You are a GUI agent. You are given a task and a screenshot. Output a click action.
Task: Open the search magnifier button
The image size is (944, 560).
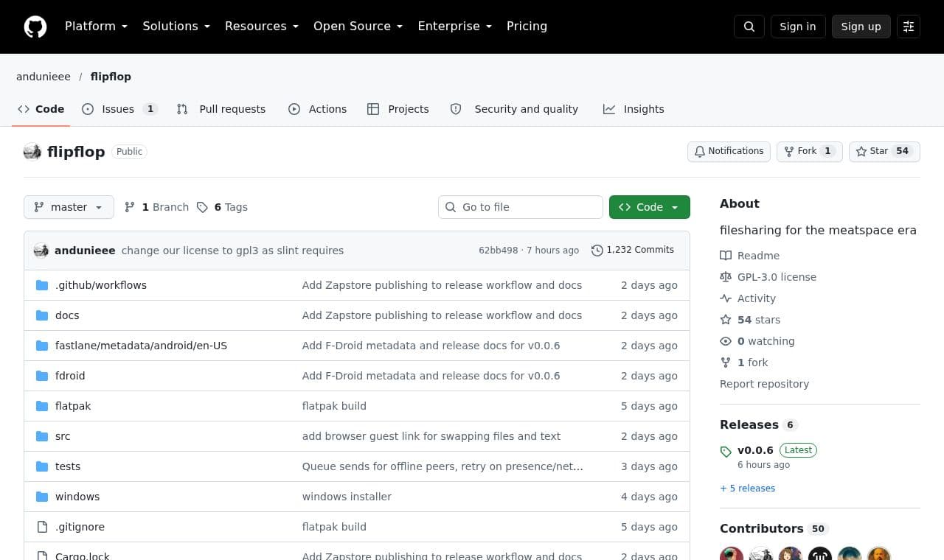(x=749, y=27)
